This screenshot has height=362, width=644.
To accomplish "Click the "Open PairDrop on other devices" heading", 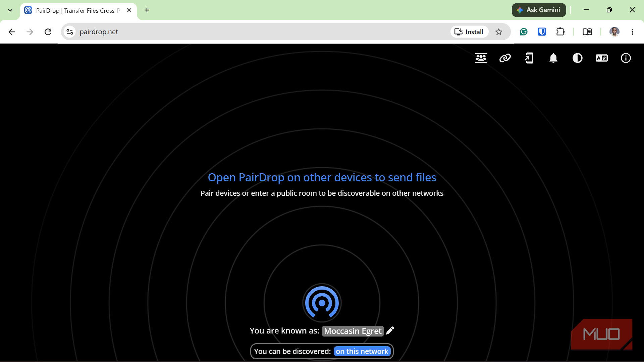I will [322, 177].
